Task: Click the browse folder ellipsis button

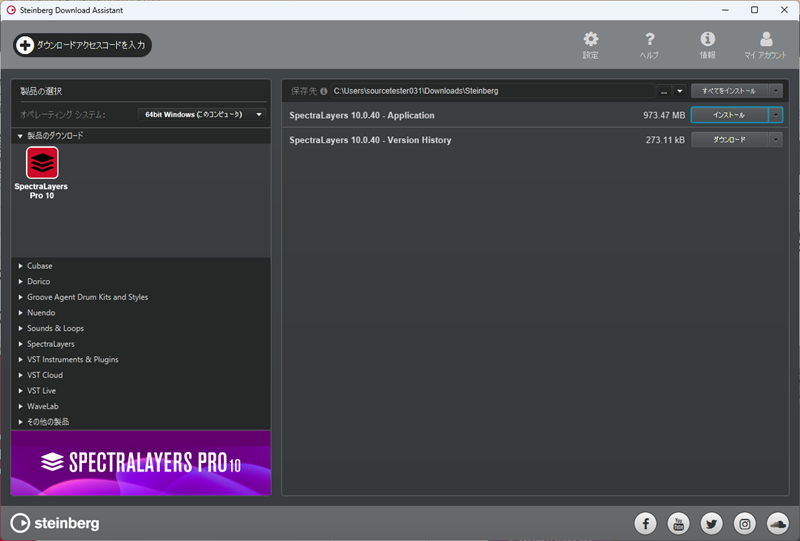Action: (x=664, y=91)
